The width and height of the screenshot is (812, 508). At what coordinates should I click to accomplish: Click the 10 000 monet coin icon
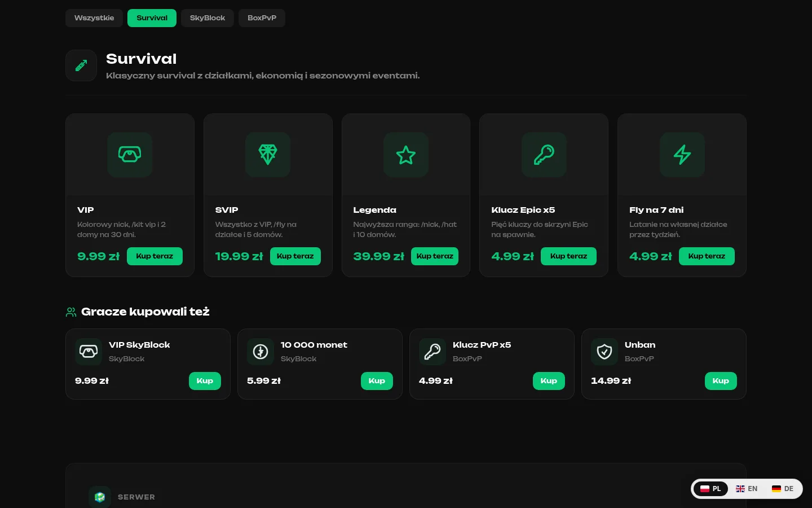(x=261, y=352)
